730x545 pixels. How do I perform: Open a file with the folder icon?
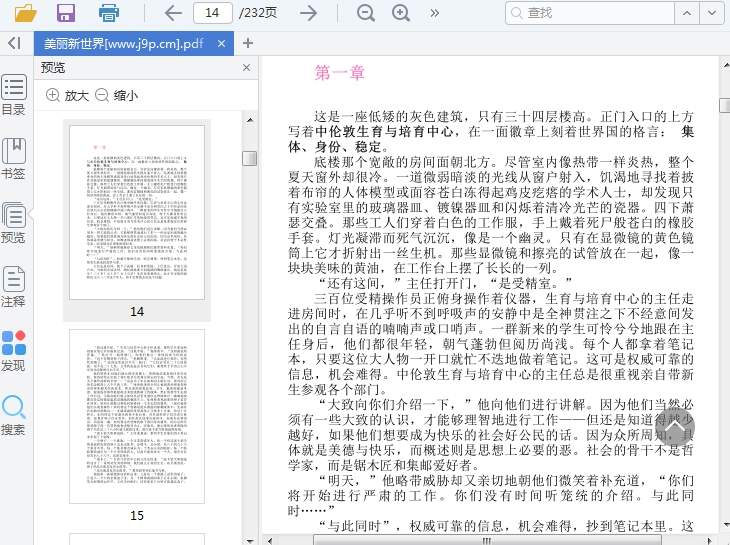click(26, 13)
